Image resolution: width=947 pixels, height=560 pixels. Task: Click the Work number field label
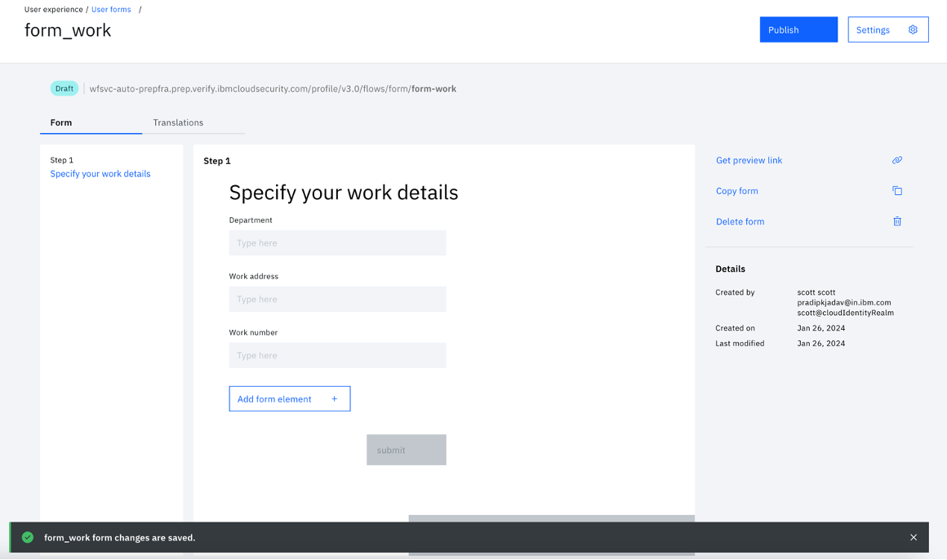253,332
